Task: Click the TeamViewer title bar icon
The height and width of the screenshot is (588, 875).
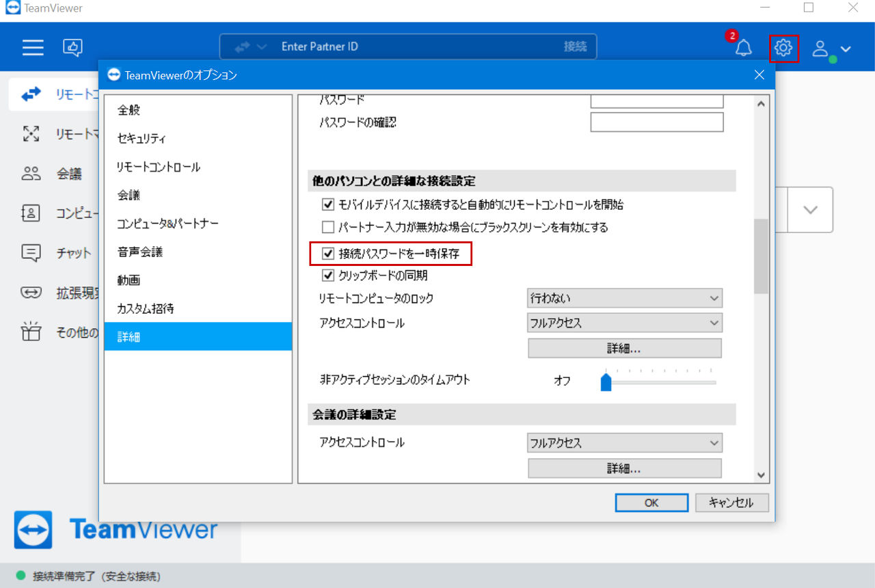Action: pos(12,8)
